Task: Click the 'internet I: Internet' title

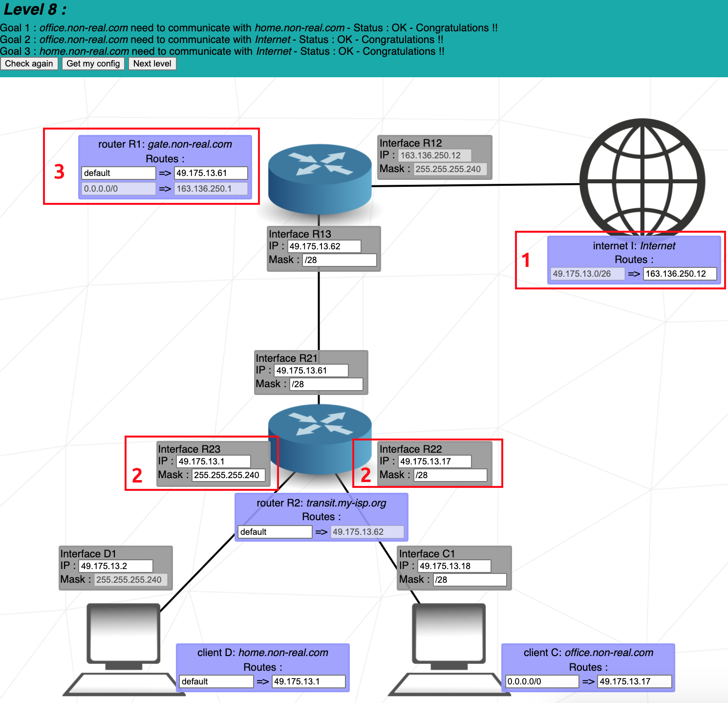Action: point(634,246)
